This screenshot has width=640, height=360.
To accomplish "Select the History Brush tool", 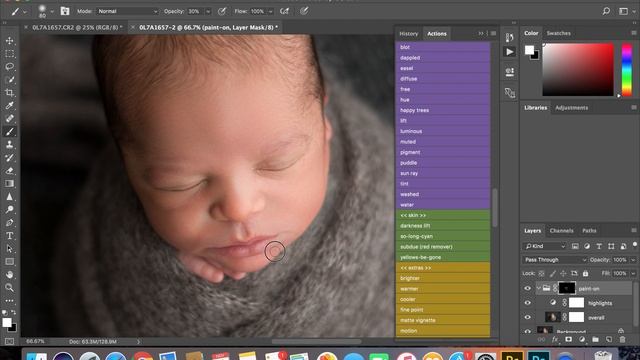I will coord(10,158).
